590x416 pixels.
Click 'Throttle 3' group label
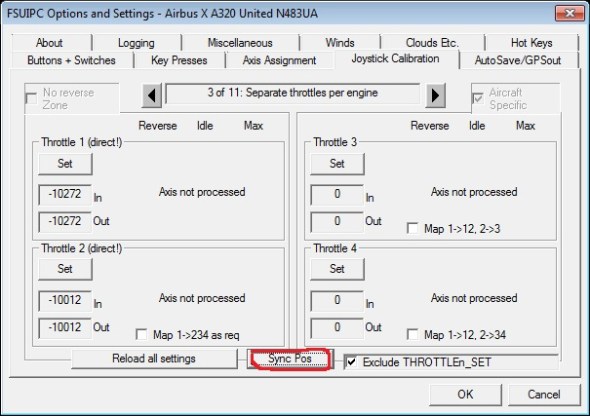tap(335, 142)
